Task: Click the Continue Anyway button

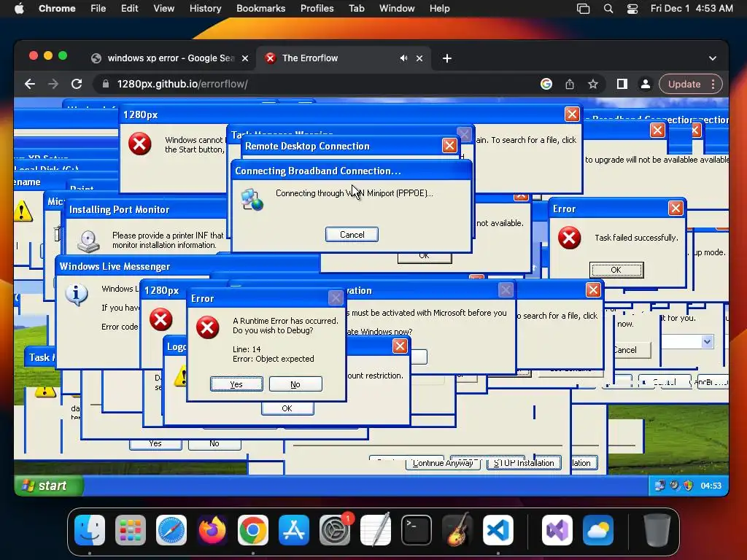Action: click(443, 463)
